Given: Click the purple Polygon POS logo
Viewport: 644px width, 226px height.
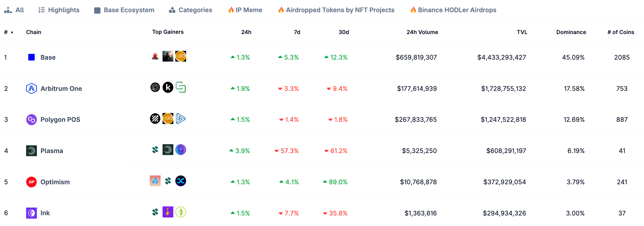Looking at the screenshot, I should point(31,120).
